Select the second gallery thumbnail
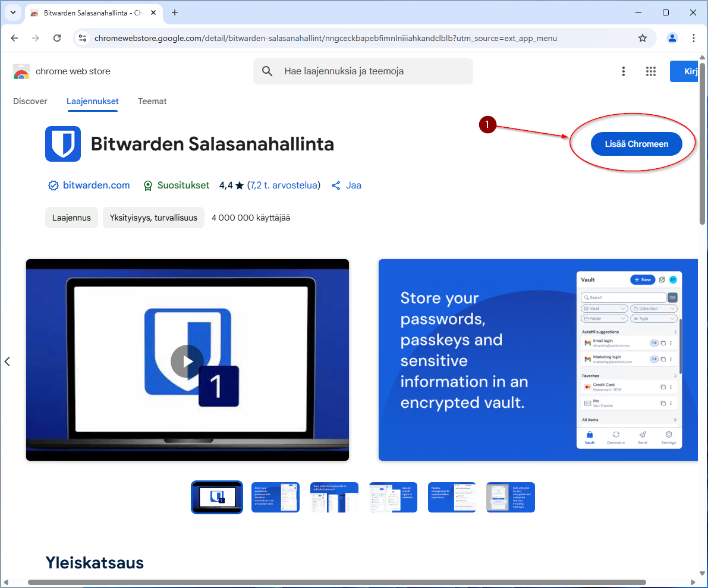The height and width of the screenshot is (588, 708). pos(275,497)
